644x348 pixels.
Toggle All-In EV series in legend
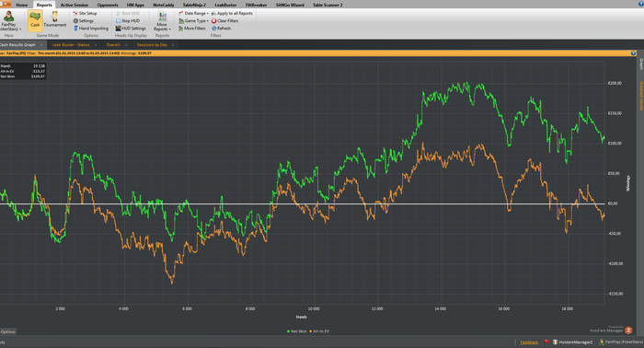click(319, 331)
